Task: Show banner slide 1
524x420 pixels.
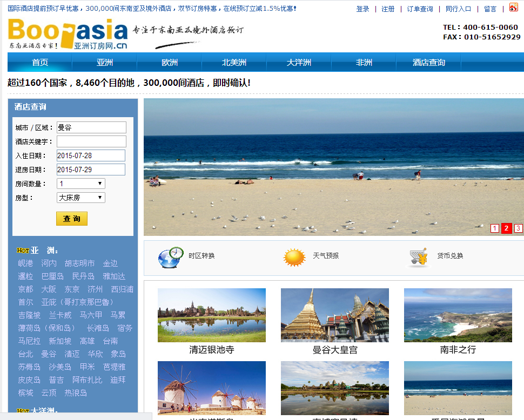Action: pyautogui.click(x=494, y=228)
